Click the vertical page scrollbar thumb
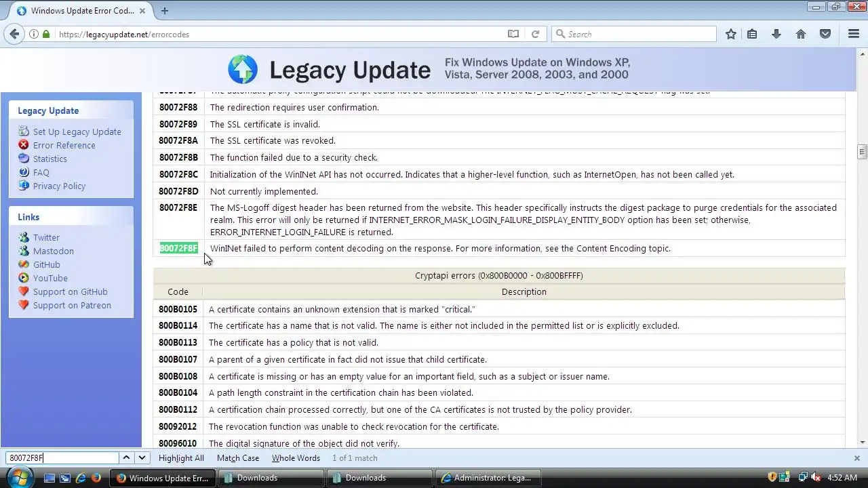 [862, 151]
